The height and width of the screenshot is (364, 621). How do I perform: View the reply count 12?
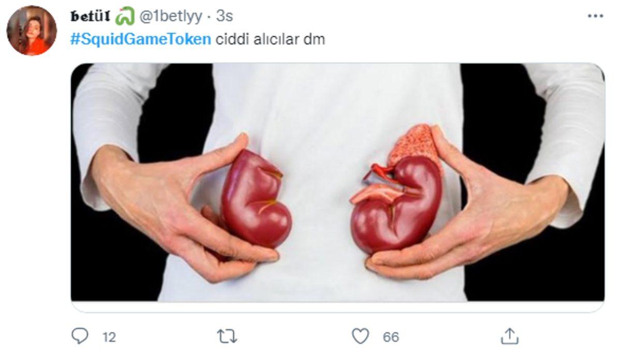109,338
